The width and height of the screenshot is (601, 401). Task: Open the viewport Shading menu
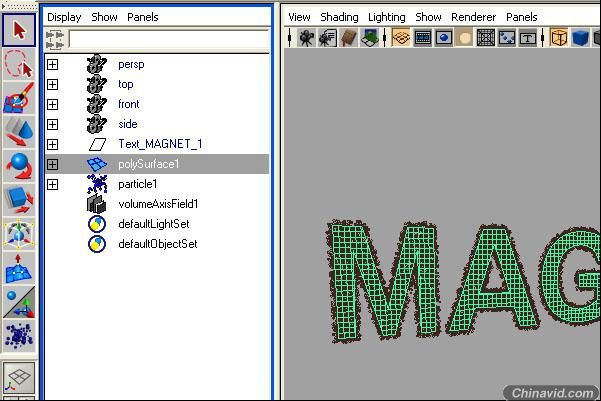click(x=339, y=17)
